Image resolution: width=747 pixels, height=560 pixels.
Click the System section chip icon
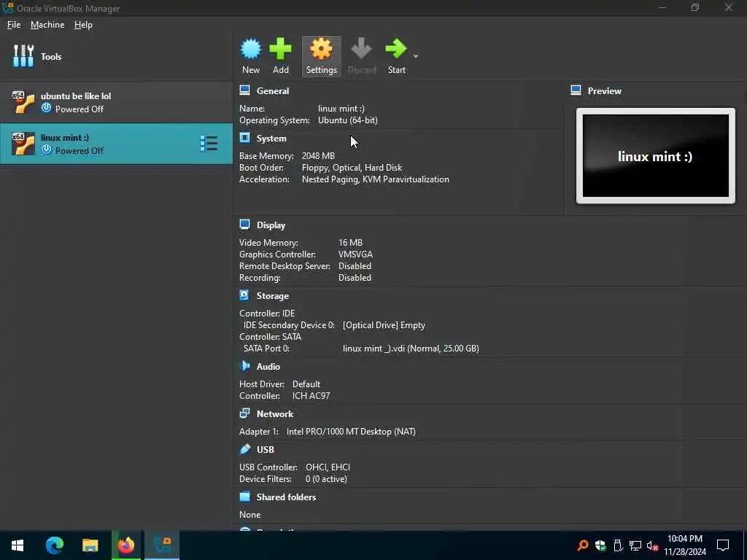[245, 138]
